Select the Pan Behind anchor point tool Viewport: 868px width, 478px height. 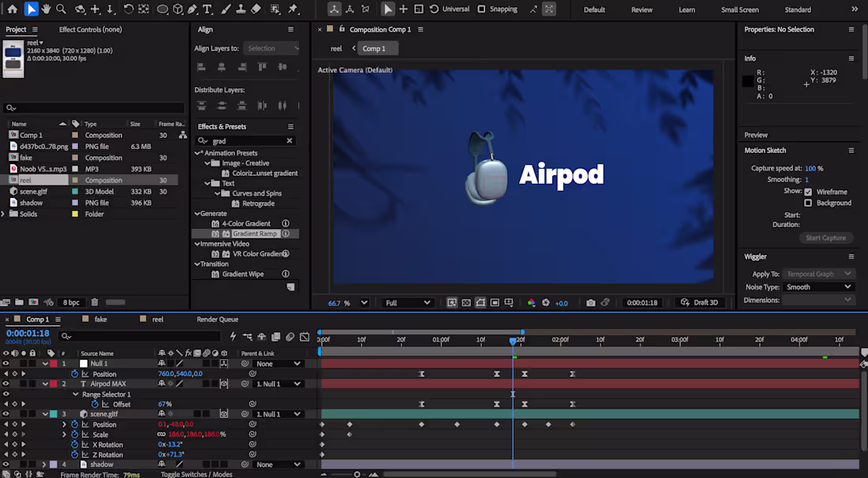tap(144, 9)
